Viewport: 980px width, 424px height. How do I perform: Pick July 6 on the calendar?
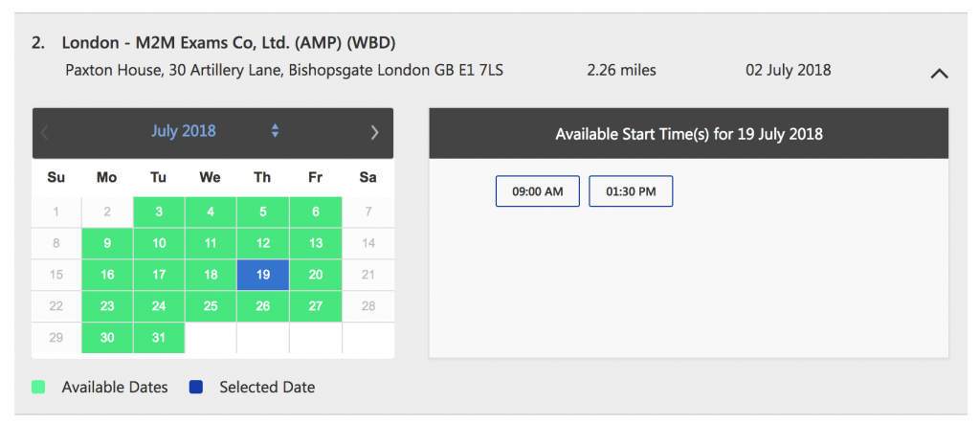[316, 212]
